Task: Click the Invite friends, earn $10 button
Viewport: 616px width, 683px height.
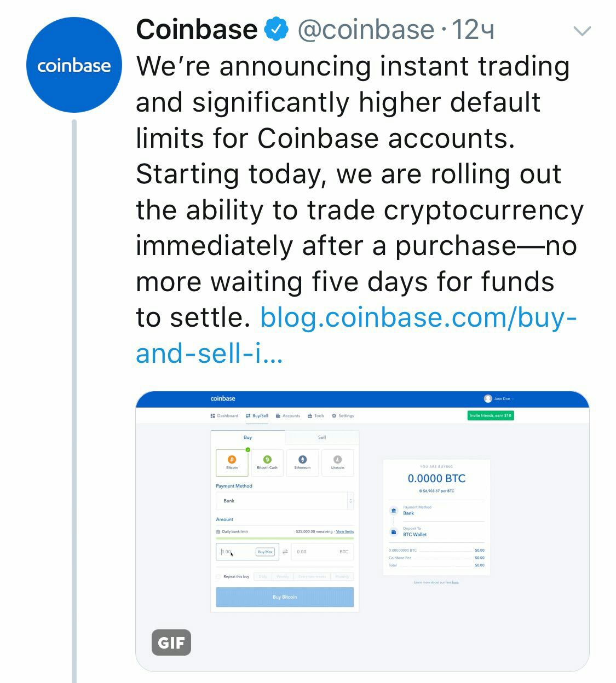Action: (x=491, y=416)
